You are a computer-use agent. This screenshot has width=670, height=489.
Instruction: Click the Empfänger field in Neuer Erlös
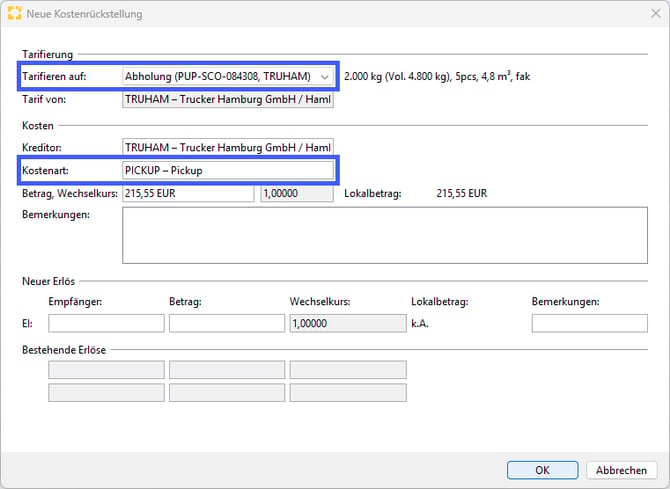point(106,324)
